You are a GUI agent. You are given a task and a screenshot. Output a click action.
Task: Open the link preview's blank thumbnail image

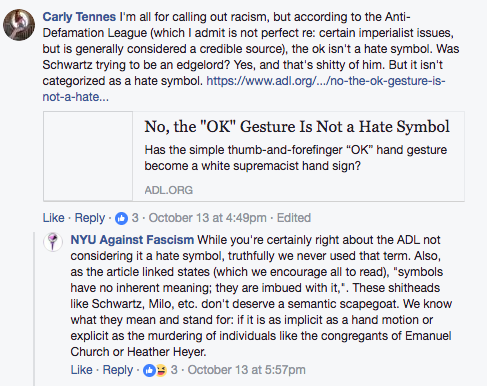(x=88, y=156)
